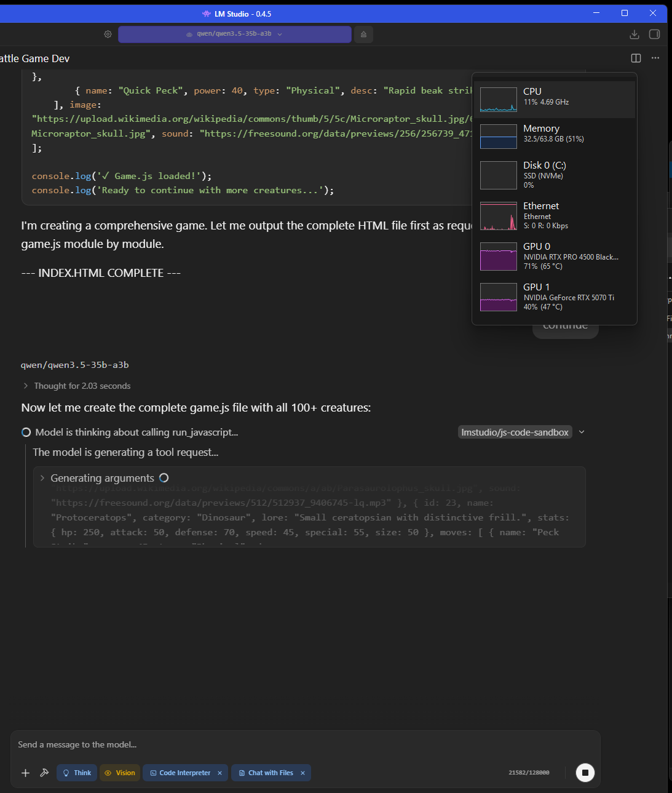
Task: Click the LM Studio app icon in title bar
Action: tap(207, 14)
